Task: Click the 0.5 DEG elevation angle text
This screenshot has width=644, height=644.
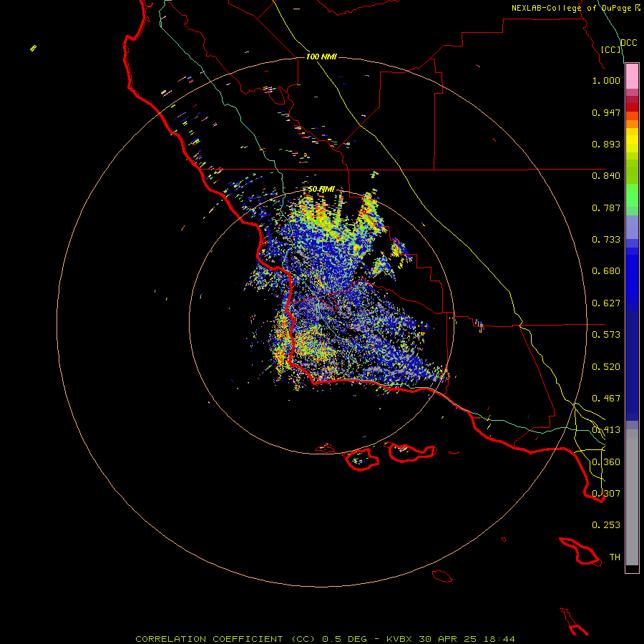Action: 343,639
